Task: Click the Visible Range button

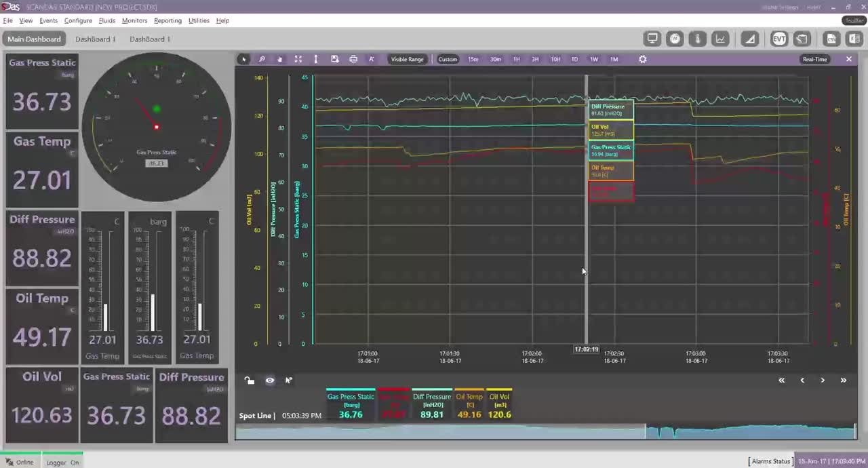Action: click(407, 60)
